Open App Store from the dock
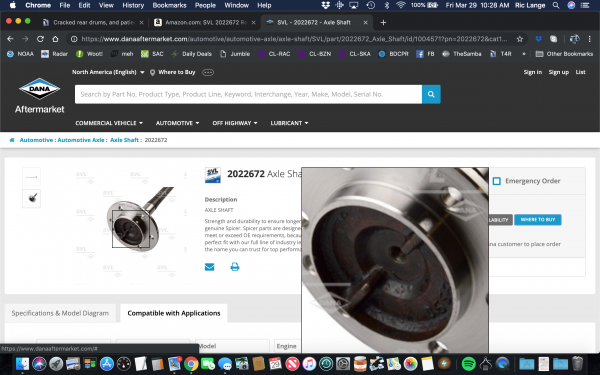This screenshot has width=600, height=375. (x=107, y=364)
